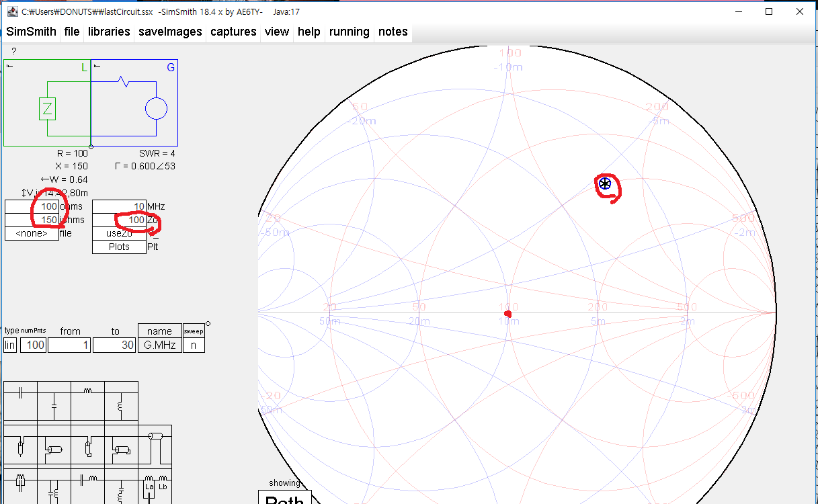Click the load reactance 150 jOhms field
818x504 pixels.
click(x=32, y=220)
